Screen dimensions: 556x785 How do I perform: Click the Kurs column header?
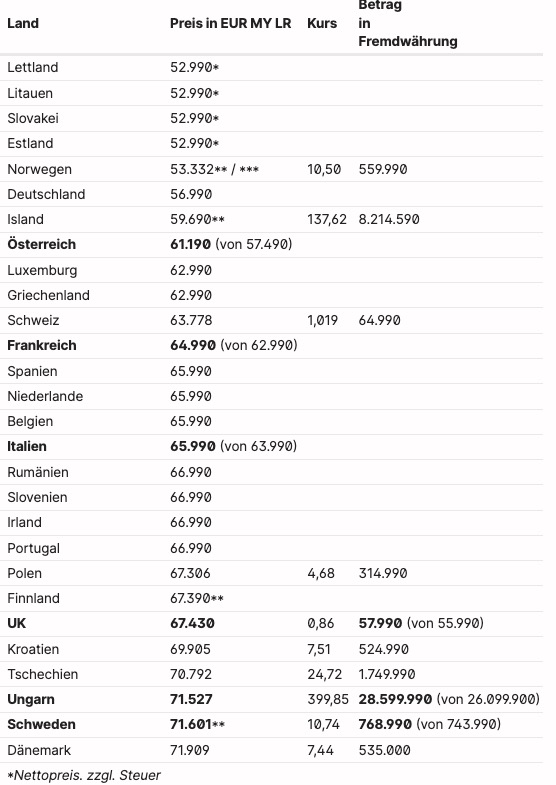tap(322, 23)
